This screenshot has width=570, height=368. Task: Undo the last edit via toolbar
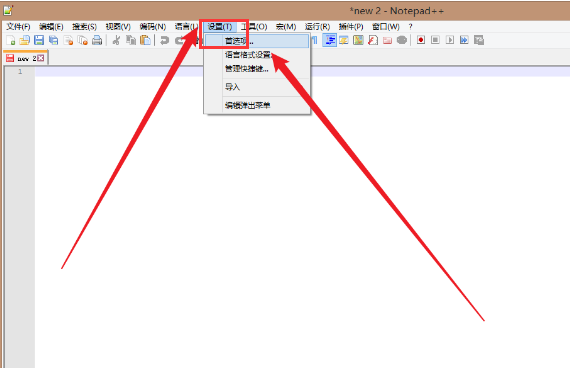165,40
